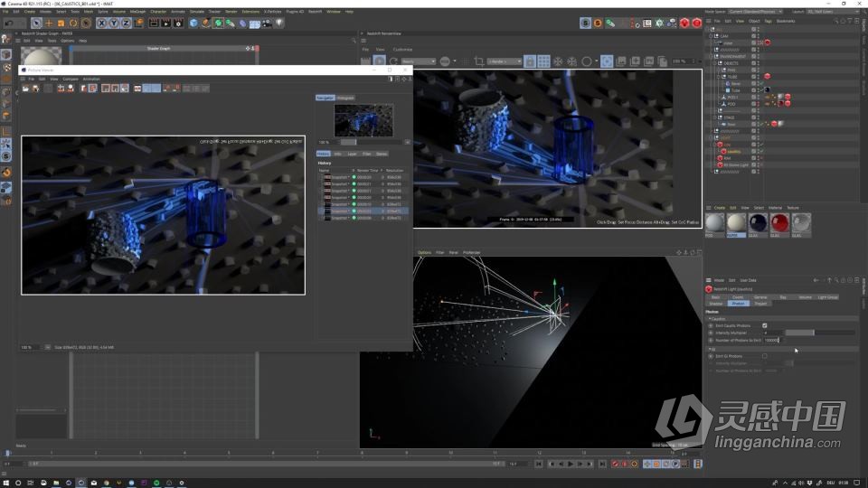Click the Picture Viewer open file icon
Viewport: 868px width, 488px height.
[x=25, y=89]
